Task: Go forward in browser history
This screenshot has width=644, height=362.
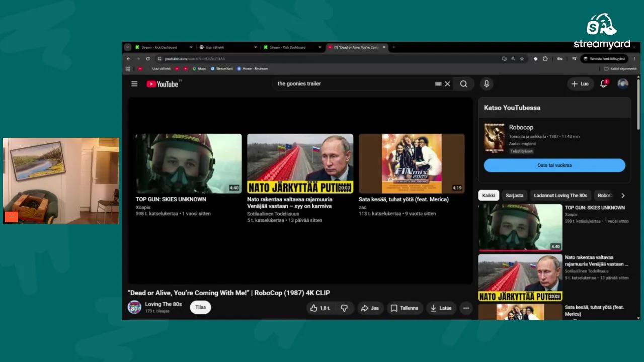Action: tap(138, 59)
